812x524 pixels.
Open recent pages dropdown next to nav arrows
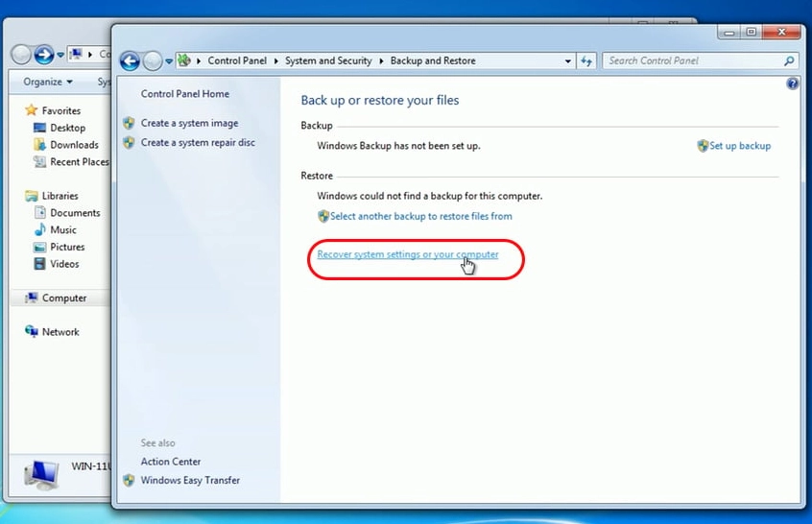click(x=169, y=61)
